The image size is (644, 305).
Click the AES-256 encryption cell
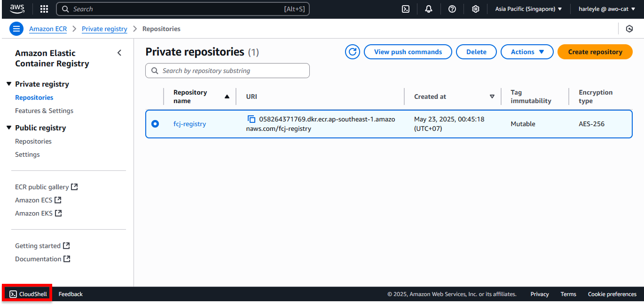[591, 124]
